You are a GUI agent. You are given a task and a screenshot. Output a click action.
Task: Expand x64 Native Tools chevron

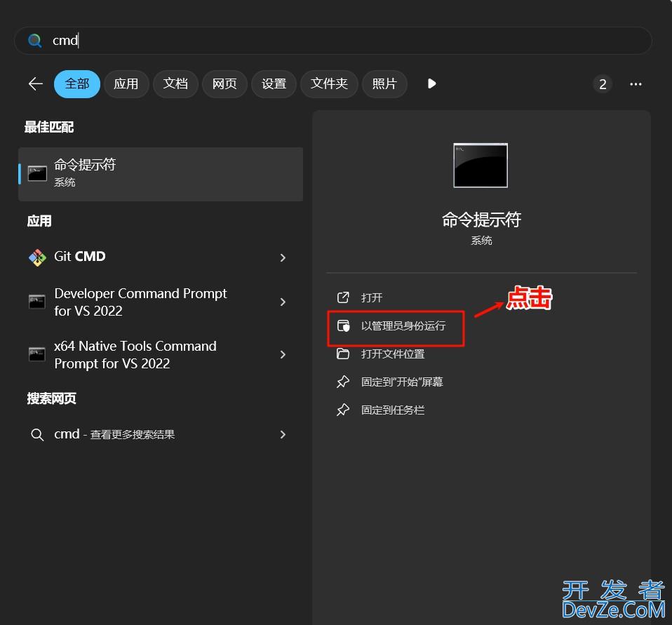[x=283, y=354]
